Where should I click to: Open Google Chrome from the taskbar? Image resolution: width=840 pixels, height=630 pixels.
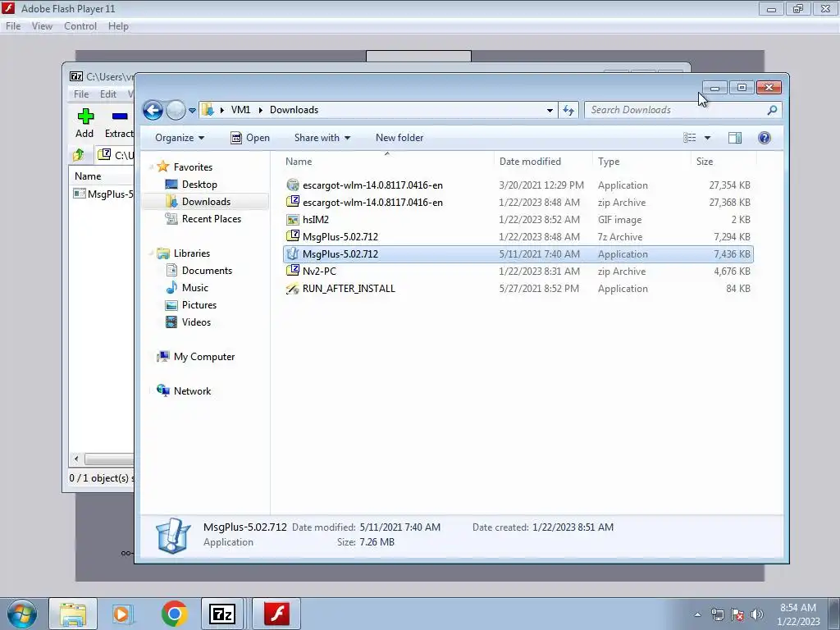174,614
